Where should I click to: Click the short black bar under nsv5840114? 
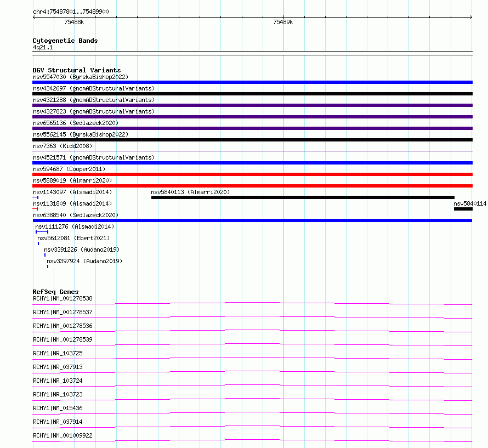[463, 209]
